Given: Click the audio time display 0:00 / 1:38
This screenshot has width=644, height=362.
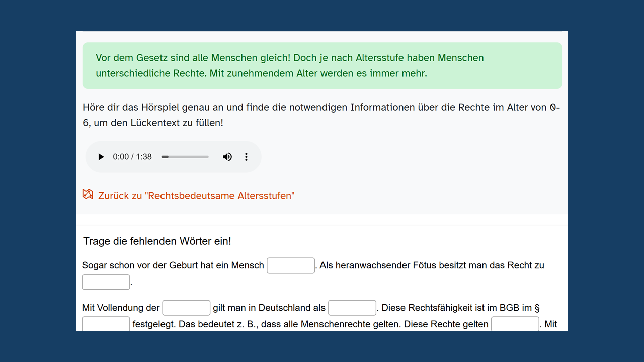Looking at the screenshot, I should [132, 157].
